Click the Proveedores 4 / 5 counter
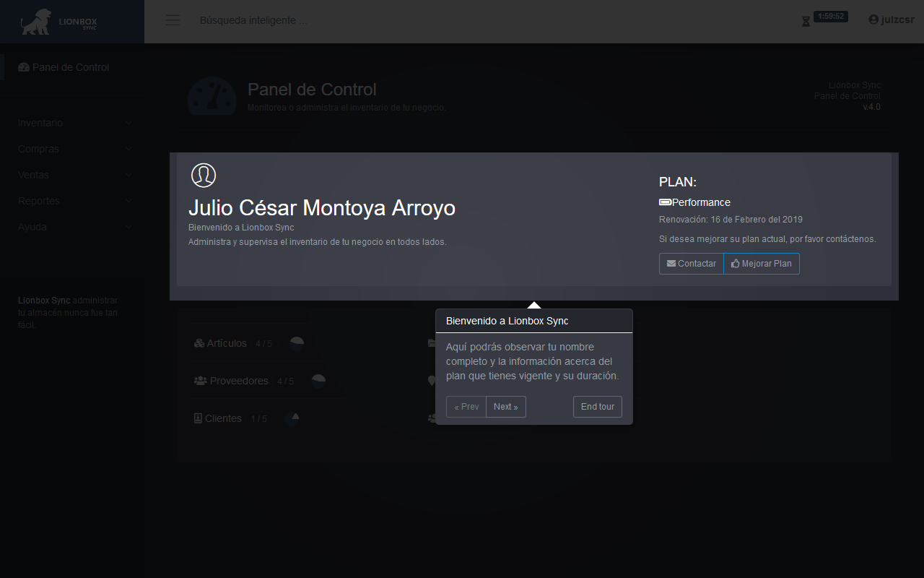The image size is (924, 578). [285, 381]
